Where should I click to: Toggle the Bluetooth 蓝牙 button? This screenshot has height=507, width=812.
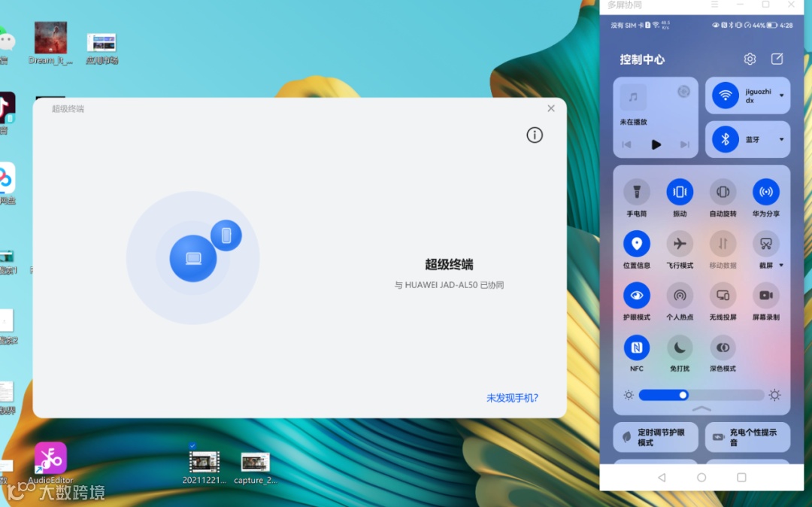725,139
